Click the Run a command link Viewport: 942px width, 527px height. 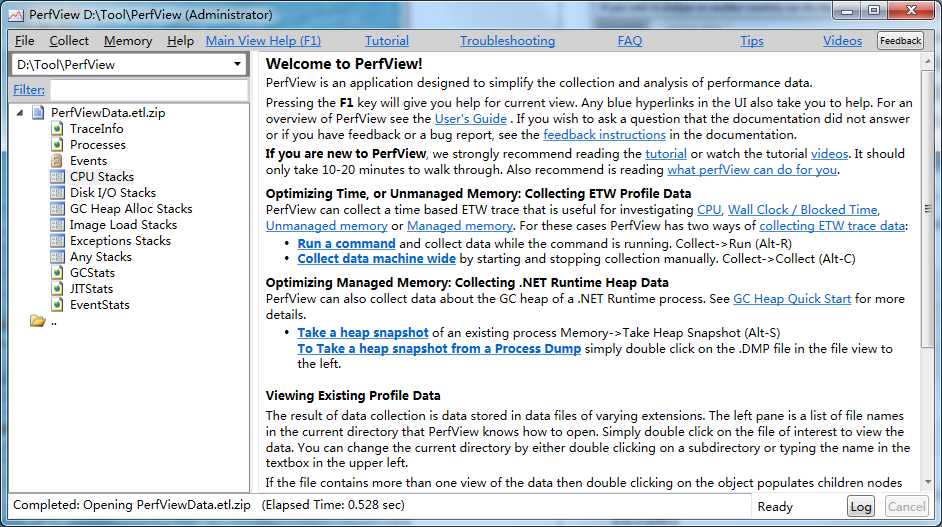[x=346, y=243]
